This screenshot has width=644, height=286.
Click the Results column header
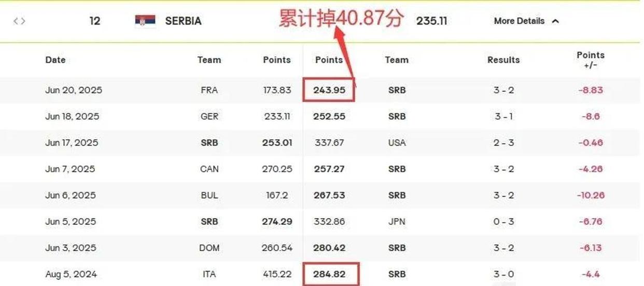pyautogui.click(x=503, y=60)
